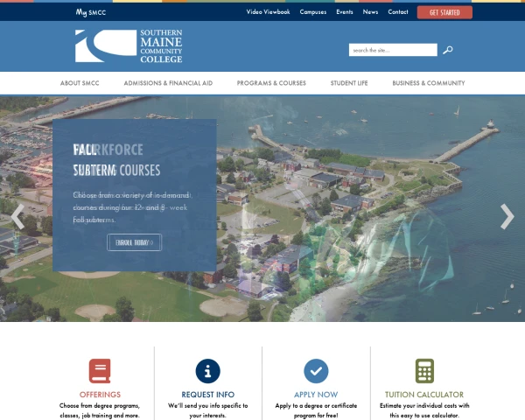The width and height of the screenshot is (525, 420).
Task: Focus the search the site field
Action: tap(393, 50)
